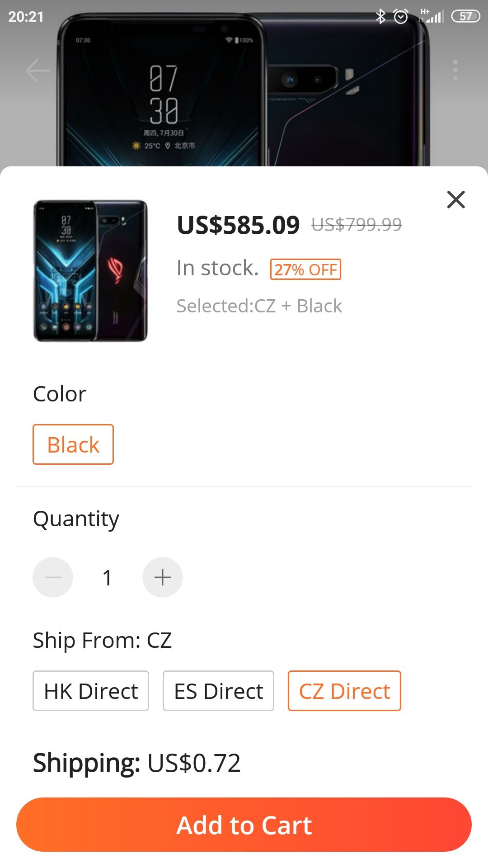Screen dimensions: 488x868
Task: Tap the alarm clock status icon
Action: pyautogui.click(x=401, y=17)
